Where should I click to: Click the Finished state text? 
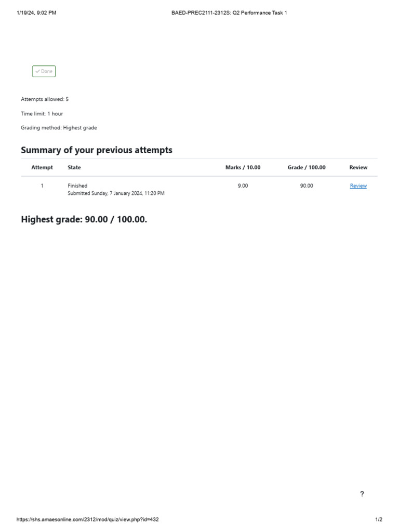pos(77,185)
